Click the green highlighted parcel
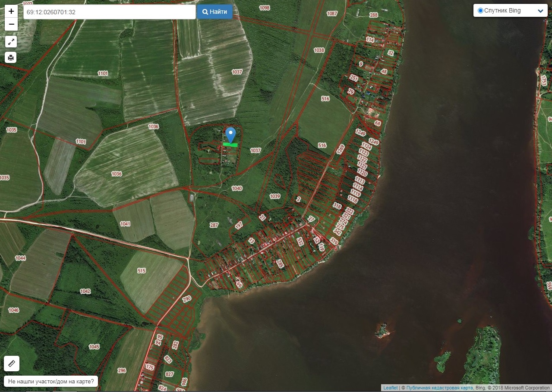The image size is (552, 392). (x=230, y=145)
